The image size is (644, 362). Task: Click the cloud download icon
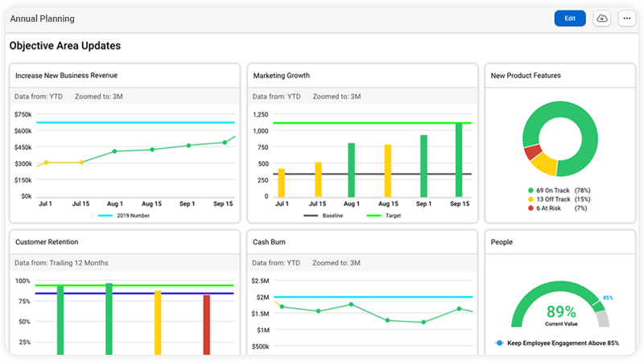[x=601, y=19]
